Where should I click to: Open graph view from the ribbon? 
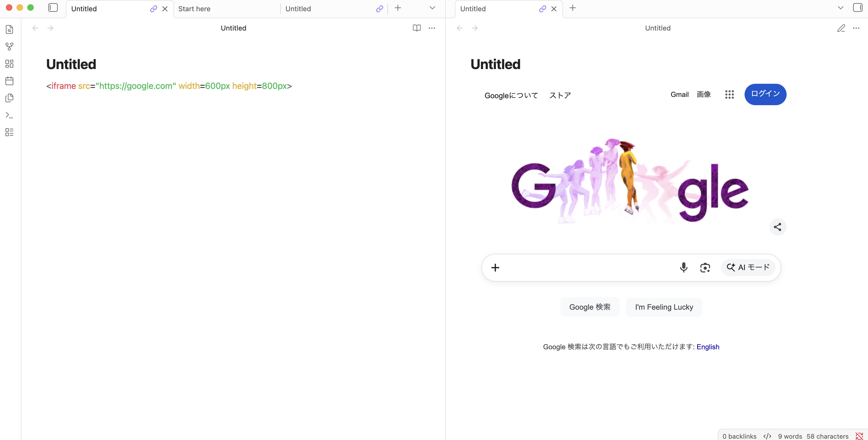pyautogui.click(x=9, y=47)
